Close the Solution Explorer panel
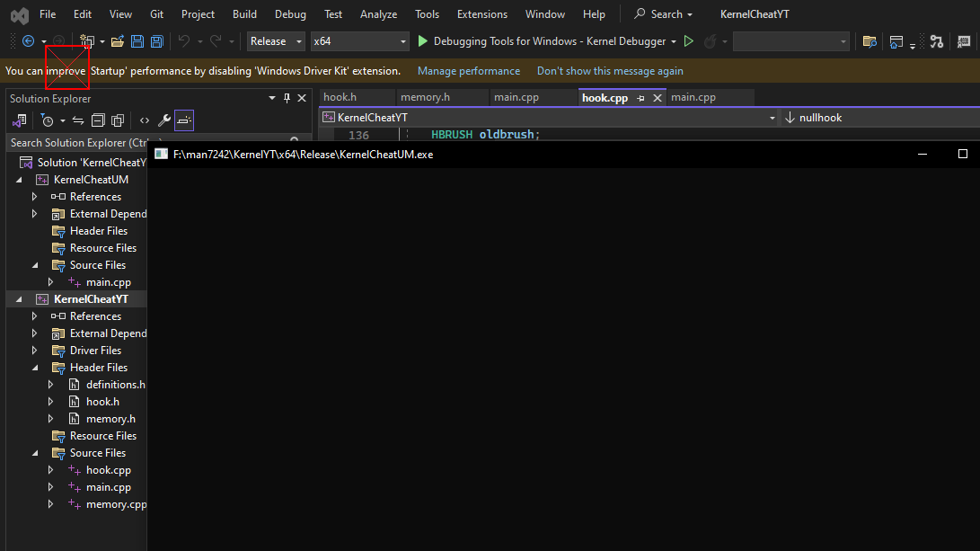 click(x=302, y=98)
